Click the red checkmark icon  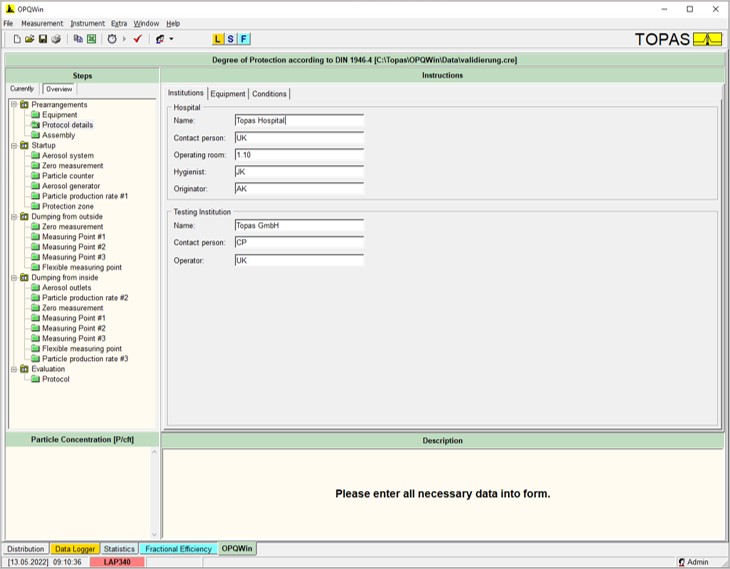137,39
